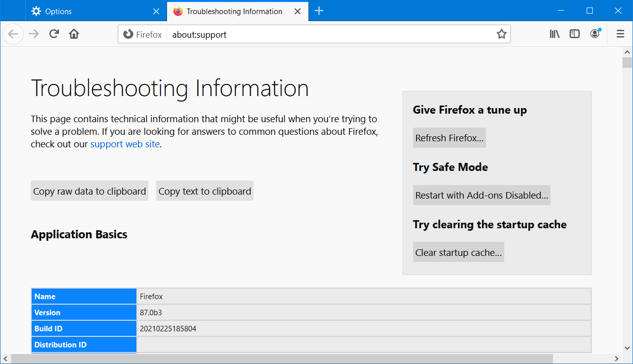The width and height of the screenshot is (633, 364).
Task: Select the Build ID value 20210225185804
Action: click(168, 328)
